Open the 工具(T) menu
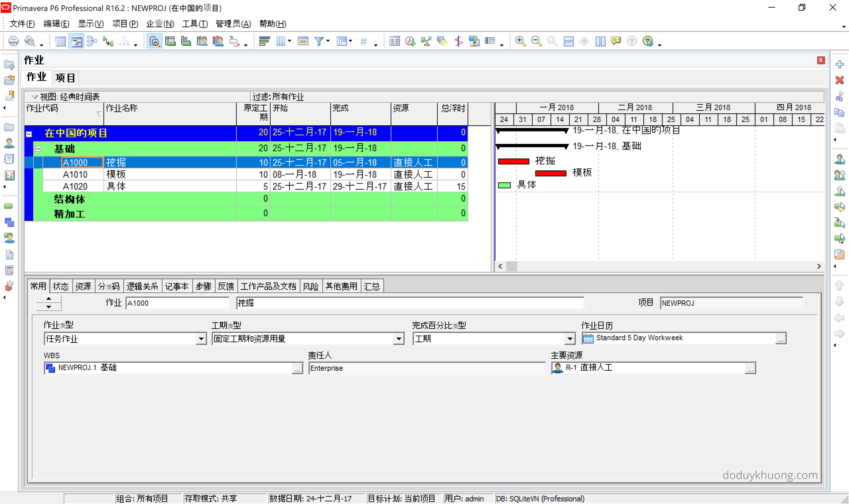Image resolution: width=849 pixels, height=504 pixels. (195, 24)
